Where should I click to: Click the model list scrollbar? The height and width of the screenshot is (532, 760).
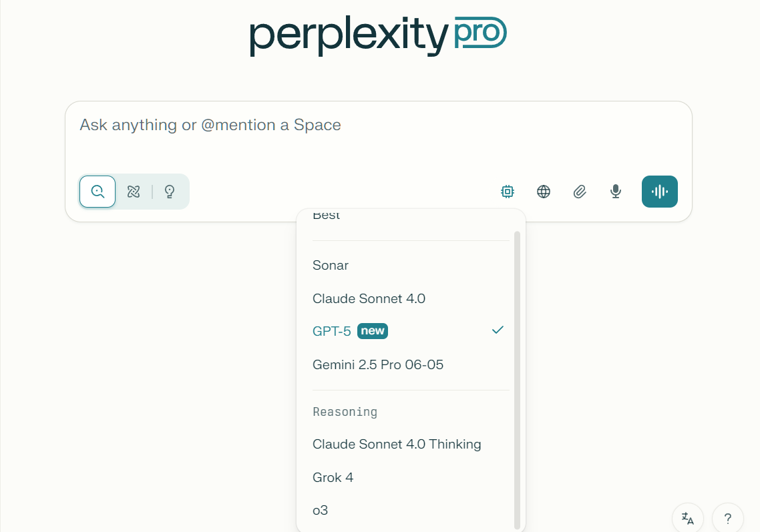517,380
